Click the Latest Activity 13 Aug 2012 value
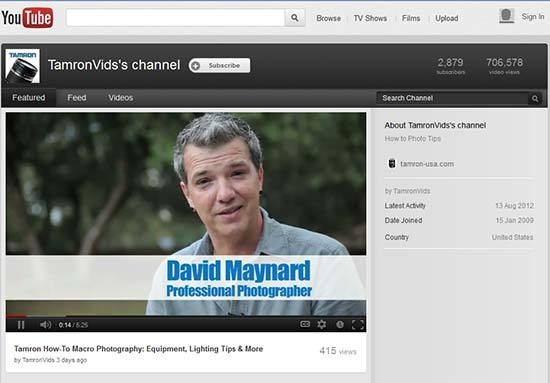The width and height of the screenshot is (550, 383). 515,206
